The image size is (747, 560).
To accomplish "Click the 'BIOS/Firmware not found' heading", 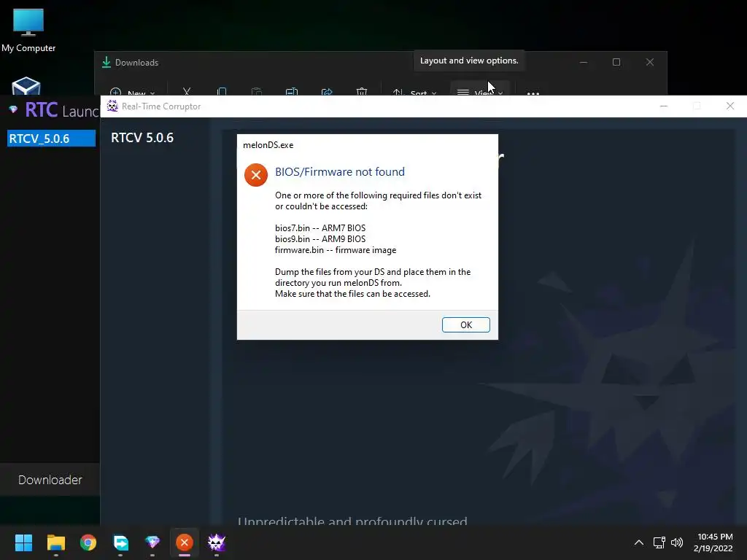I will [x=340, y=172].
